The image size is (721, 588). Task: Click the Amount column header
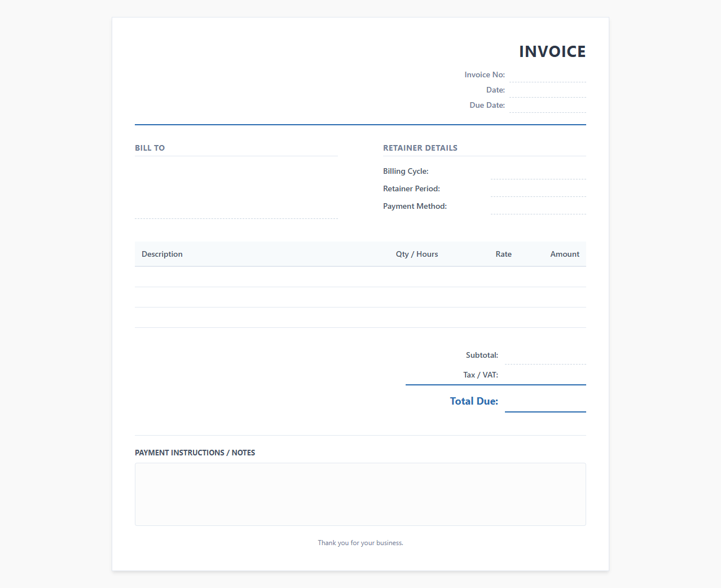(x=565, y=254)
